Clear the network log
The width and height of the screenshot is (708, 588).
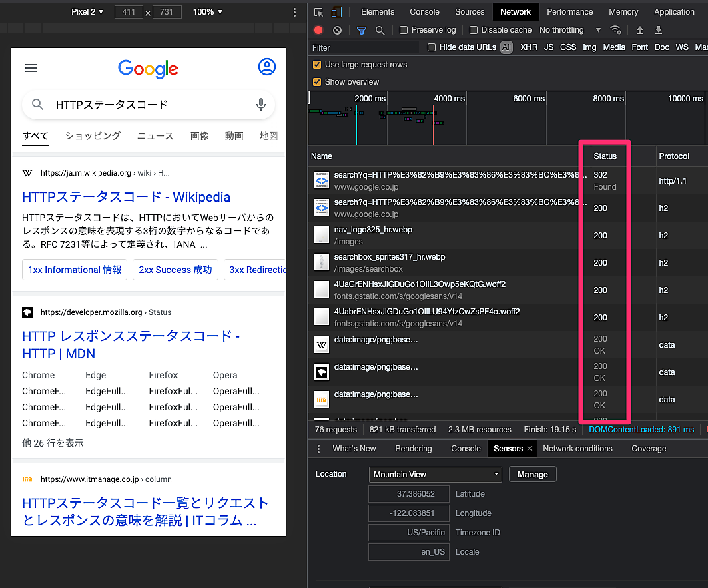[337, 30]
